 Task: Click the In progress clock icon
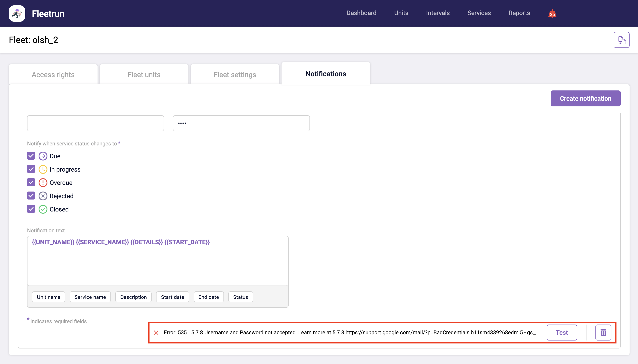[x=43, y=169]
